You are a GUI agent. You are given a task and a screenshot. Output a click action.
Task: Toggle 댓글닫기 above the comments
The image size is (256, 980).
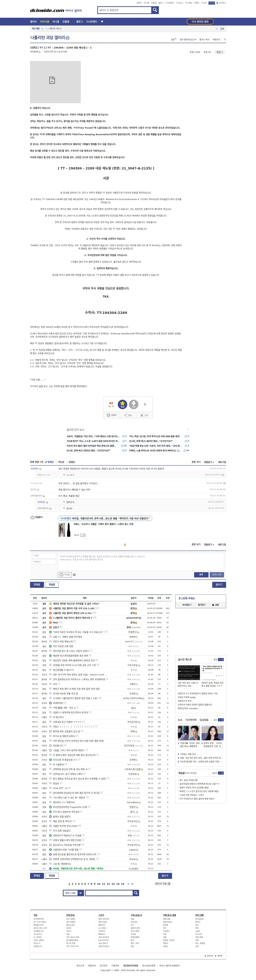tap(209, 462)
